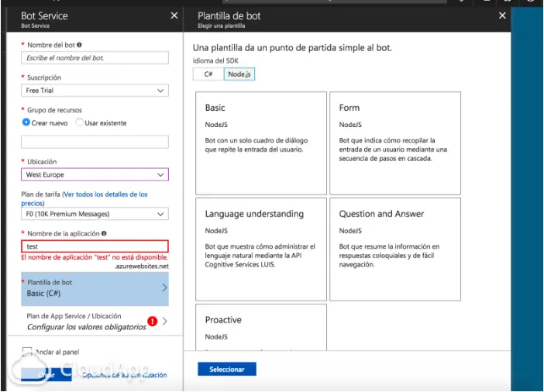Select Node.js SDK language tab
The image size is (544, 392).
(x=239, y=74)
